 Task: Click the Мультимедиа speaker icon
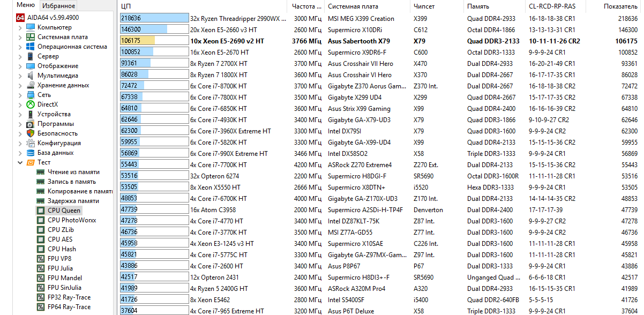31,76
